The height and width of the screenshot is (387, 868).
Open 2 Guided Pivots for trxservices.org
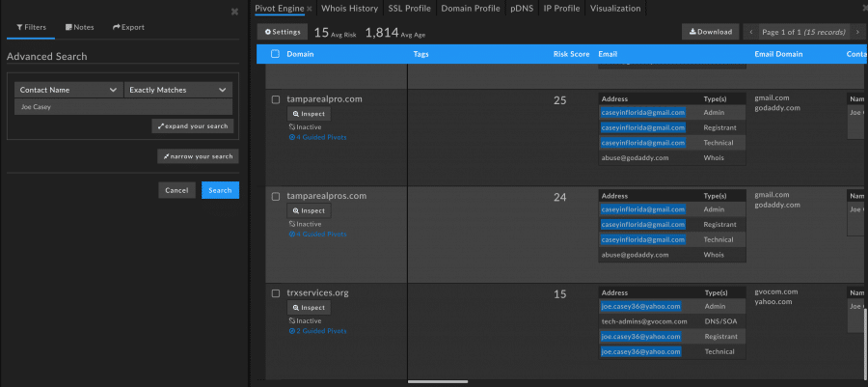[x=317, y=331]
